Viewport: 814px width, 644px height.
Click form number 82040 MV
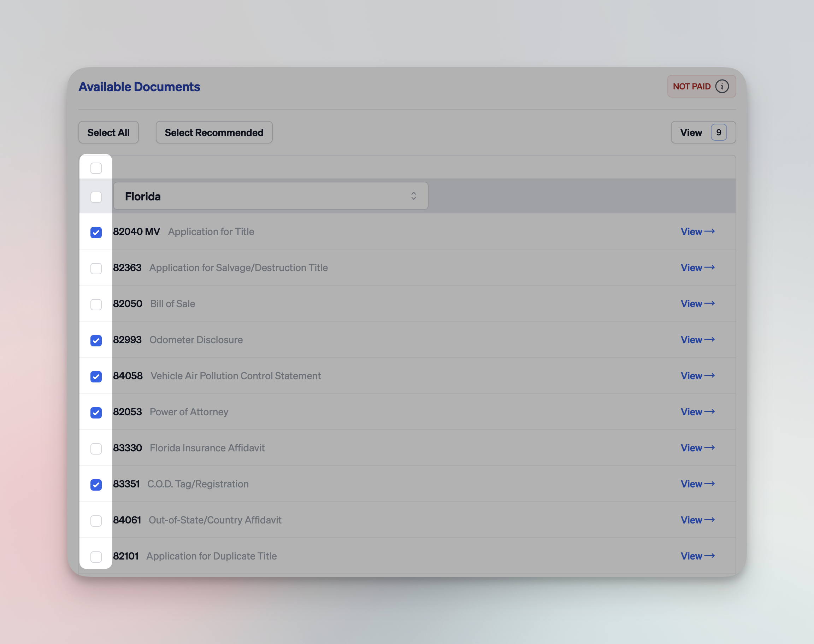(x=136, y=232)
